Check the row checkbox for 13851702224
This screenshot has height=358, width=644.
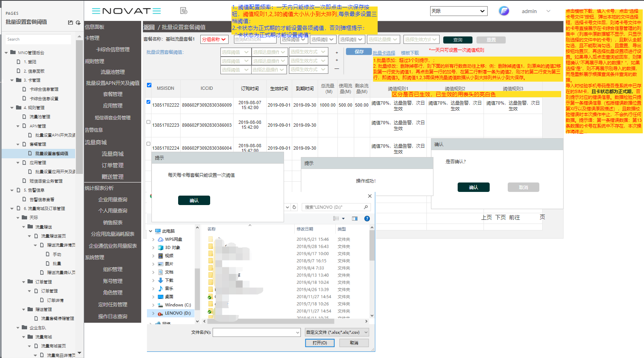click(148, 144)
